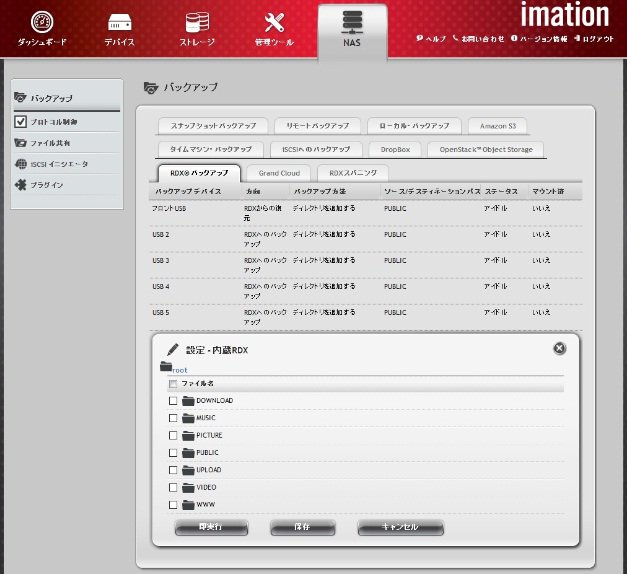Select the USB 5 backup device row
627x574 pixels.
pos(365,317)
